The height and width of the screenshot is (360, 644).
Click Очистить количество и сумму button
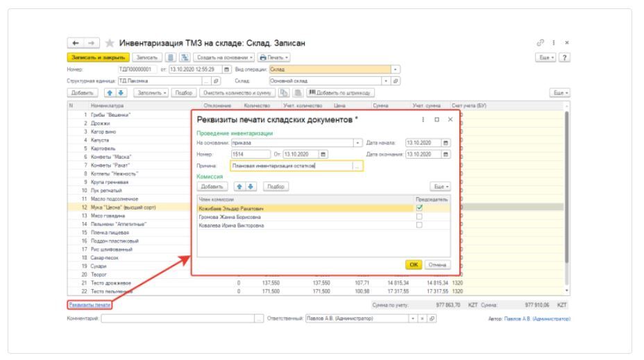tap(237, 93)
